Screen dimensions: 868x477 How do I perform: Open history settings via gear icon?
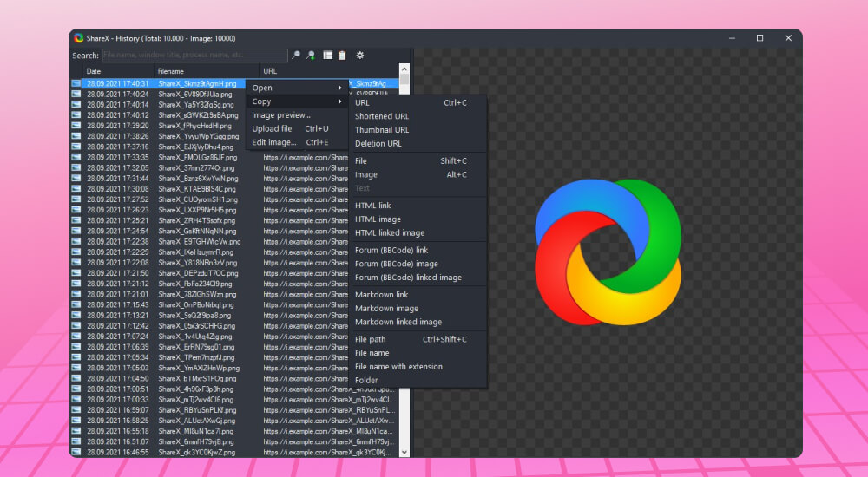point(360,56)
